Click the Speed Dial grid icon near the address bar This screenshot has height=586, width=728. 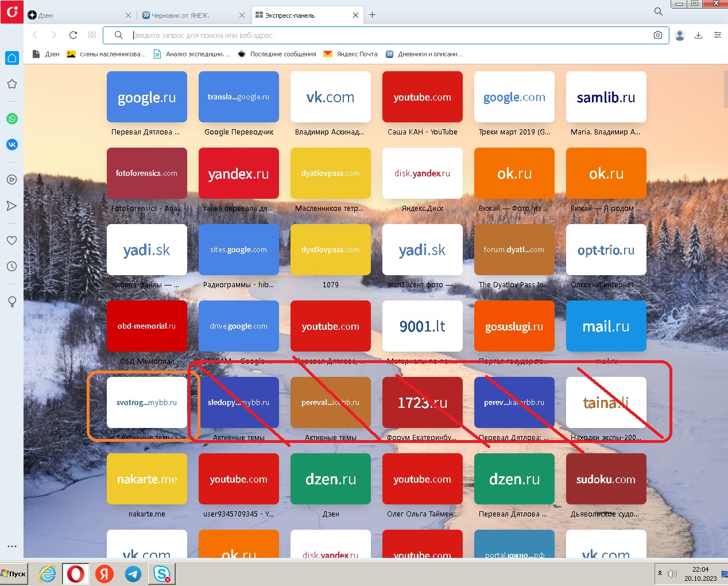92,35
